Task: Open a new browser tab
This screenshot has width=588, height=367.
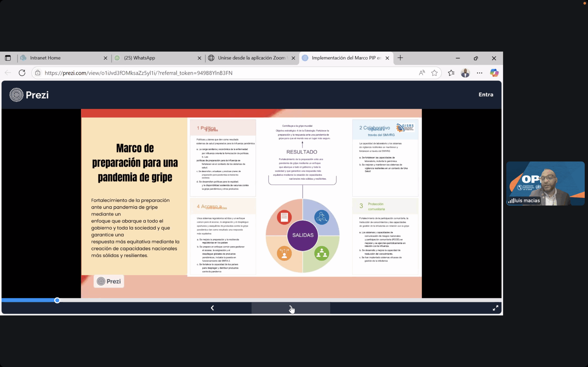Action: point(400,58)
